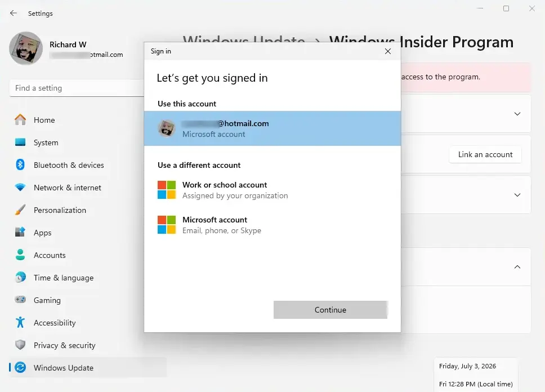The height and width of the screenshot is (392, 545).
Task: Expand the first chevron card below the pink access banner
Action: [x=517, y=114]
